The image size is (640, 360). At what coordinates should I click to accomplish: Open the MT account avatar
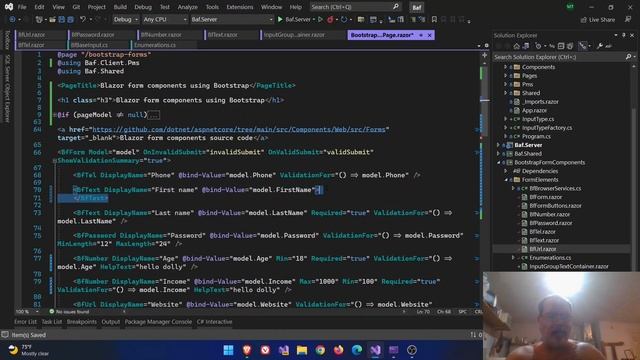(x=570, y=7)
